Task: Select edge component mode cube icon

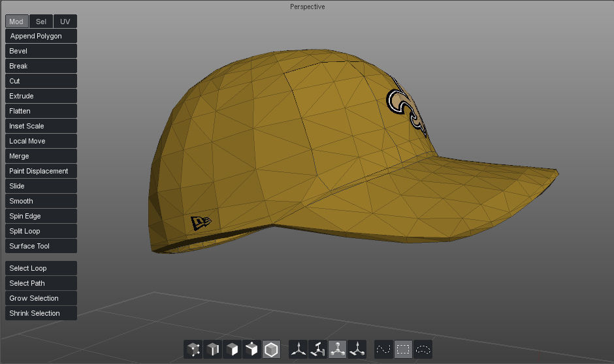Action: coord(213,350)
